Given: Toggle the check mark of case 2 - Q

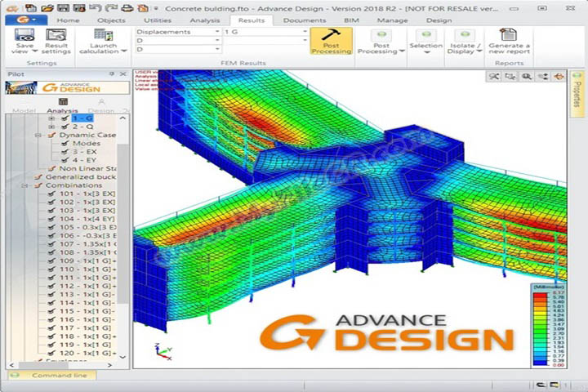Looking at the screenshot, I should pos(65,127).
